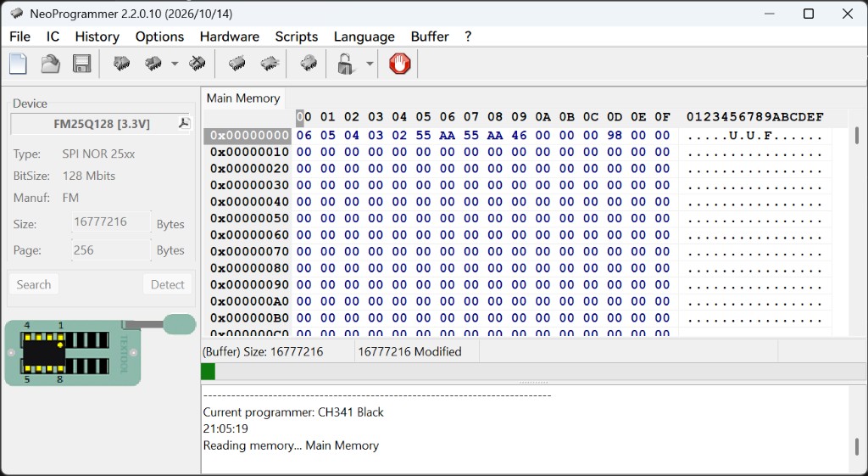Open a file with folder icon

[x=50, y=64]
